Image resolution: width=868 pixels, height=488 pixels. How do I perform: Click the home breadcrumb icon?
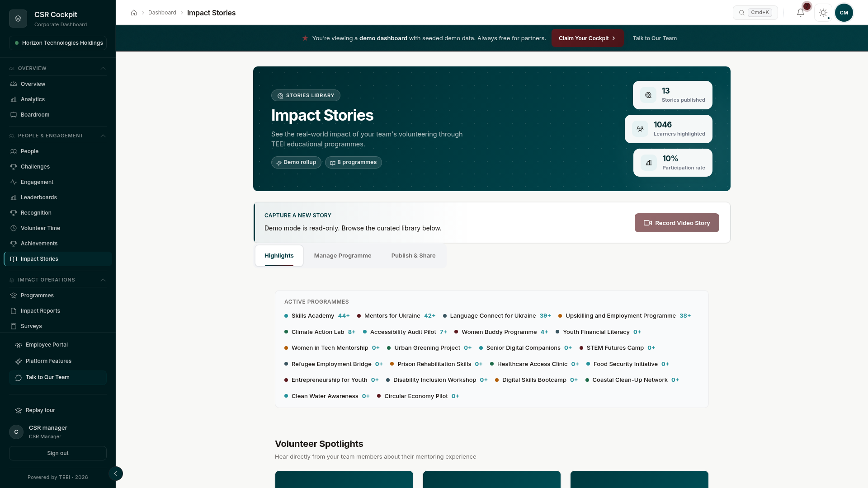[134, 13]
